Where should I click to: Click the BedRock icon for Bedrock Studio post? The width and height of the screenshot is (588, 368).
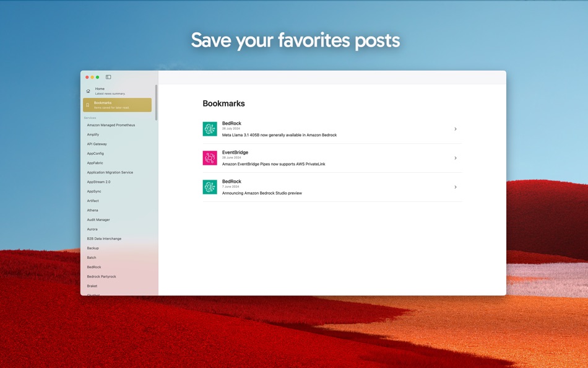210,187
